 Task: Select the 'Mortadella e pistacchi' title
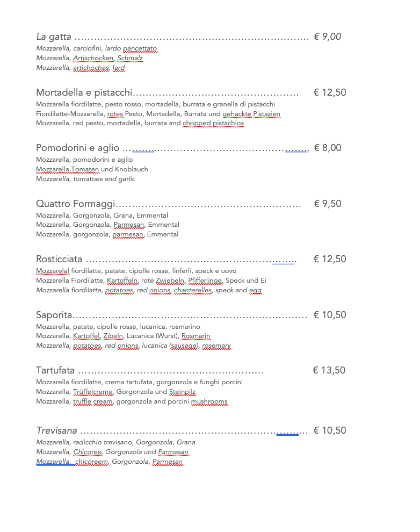[x=84, y=92]
